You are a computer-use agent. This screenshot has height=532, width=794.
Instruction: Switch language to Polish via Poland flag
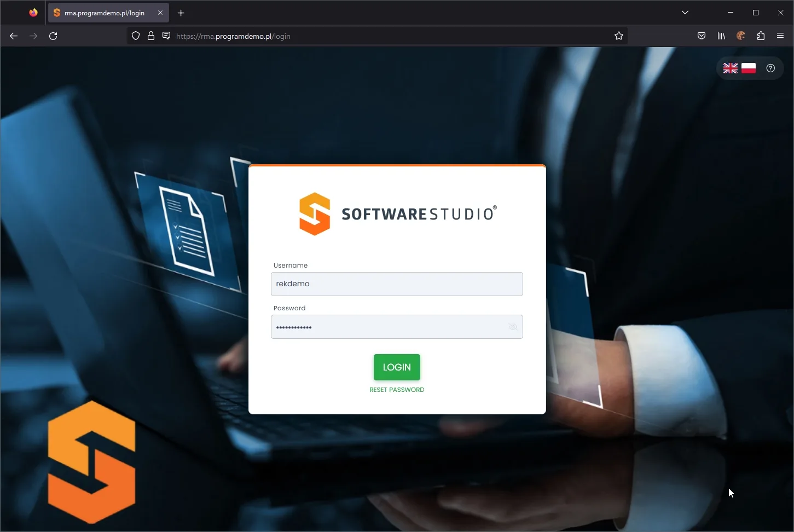[749, 68]
